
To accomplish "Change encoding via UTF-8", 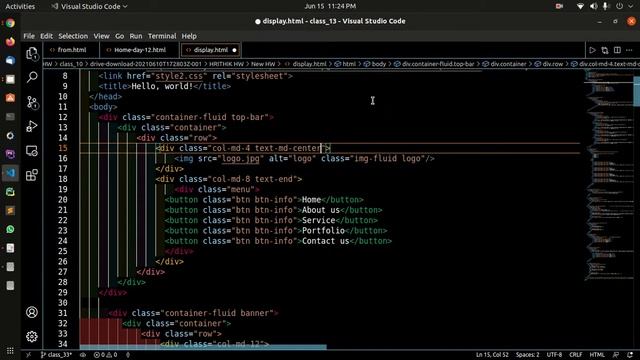I will (x=554, y=355).
